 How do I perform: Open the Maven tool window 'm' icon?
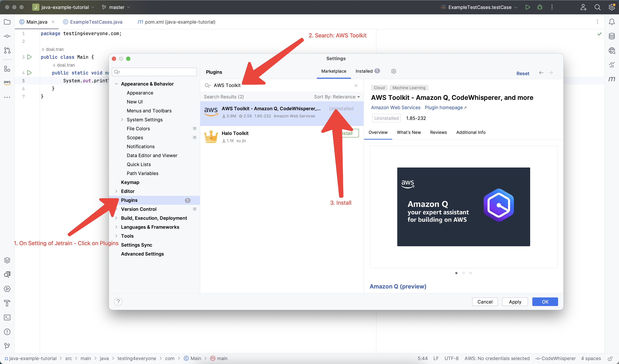(x=612, y=79)
